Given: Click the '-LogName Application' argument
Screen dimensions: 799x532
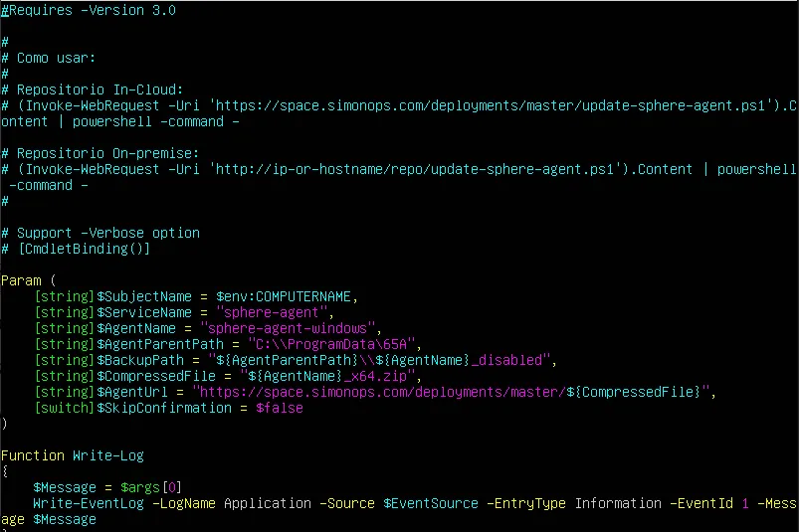Looking at the screenshot, I should [232, 503].
